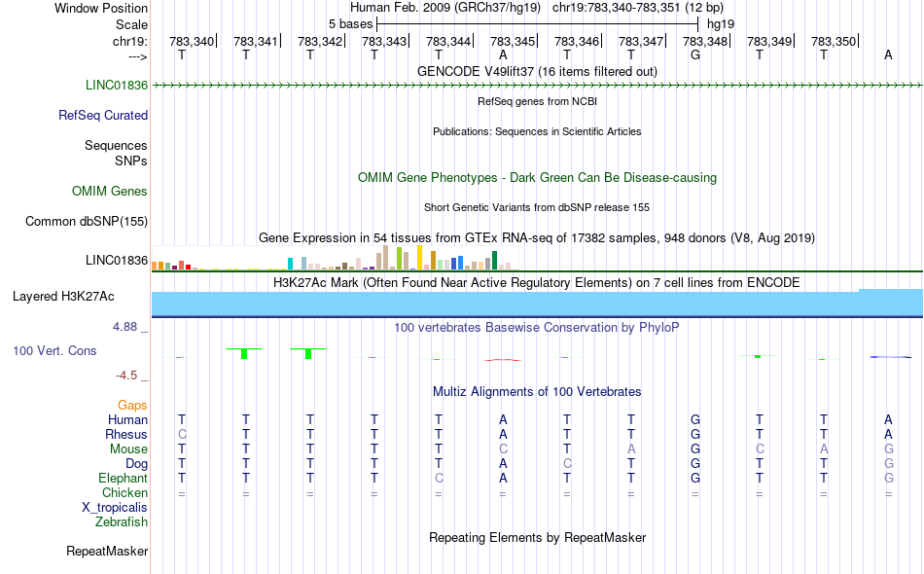The width and height of the screenshot is (924, 574).
Task: Open 100 vertebrates Basewise Conservation by PhyloP title
Action: tap(537, 328)
